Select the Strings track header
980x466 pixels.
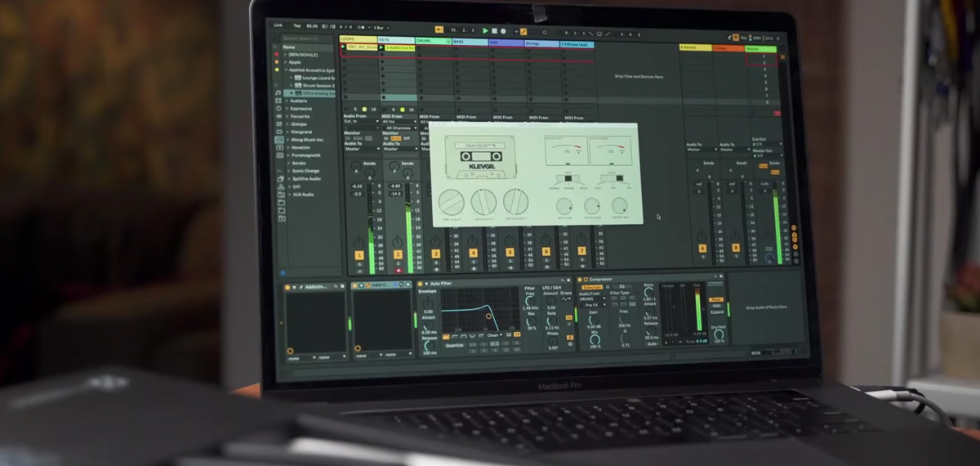pos(541,43)
